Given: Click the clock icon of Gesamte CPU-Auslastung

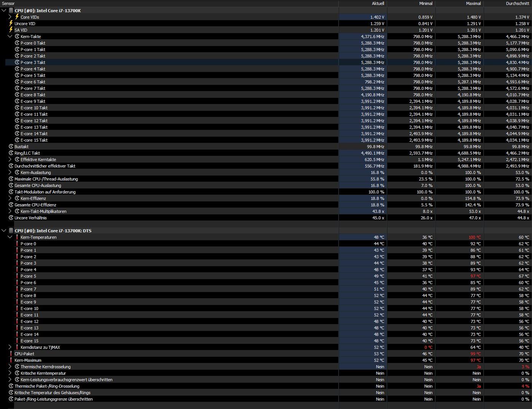Looking at the screenshot, I should pyautogui.click(x=11, y=185).
